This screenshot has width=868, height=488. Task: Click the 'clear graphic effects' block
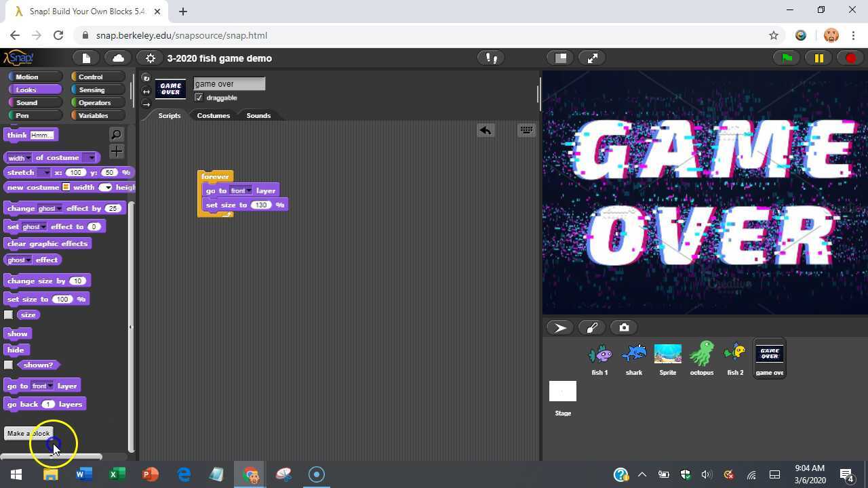click(x=47, y=243)
